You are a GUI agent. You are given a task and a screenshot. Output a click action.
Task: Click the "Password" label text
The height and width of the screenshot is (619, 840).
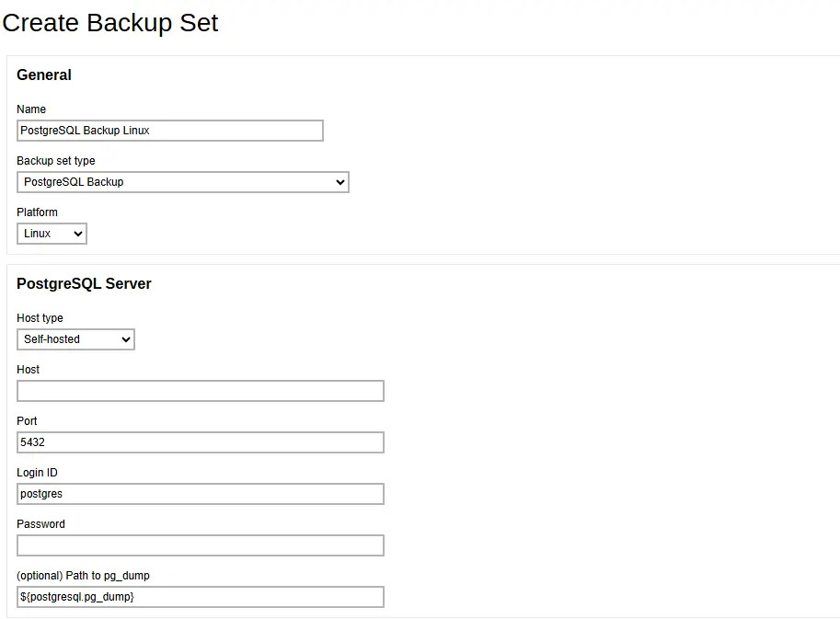click(40, 524)
